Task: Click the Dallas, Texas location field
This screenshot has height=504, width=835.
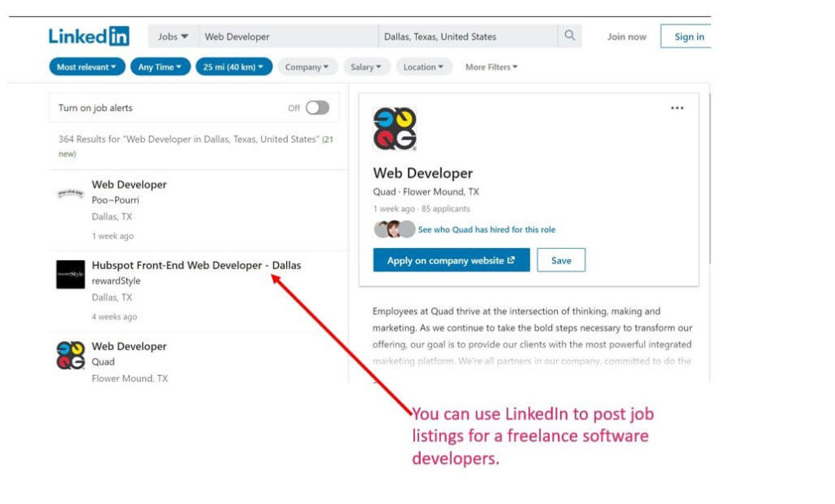Action: click(467, 36)
